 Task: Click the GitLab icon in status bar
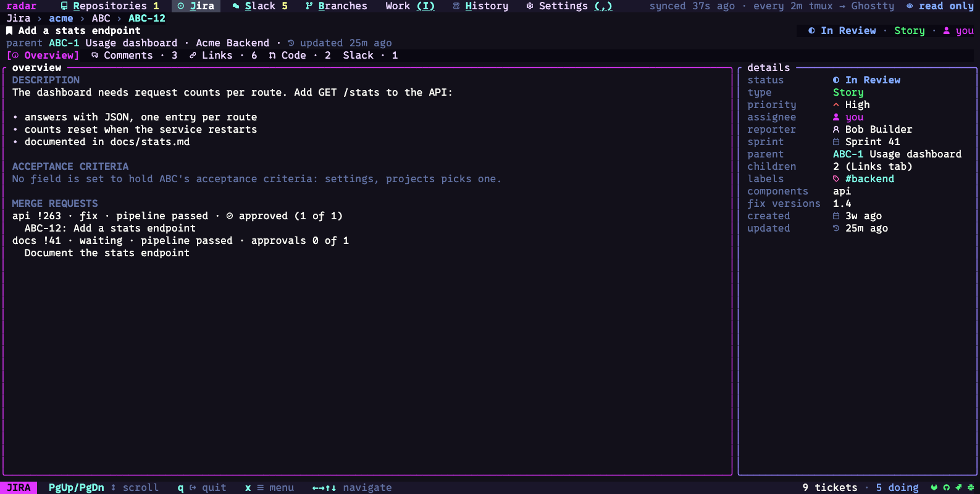pos(934,487)
